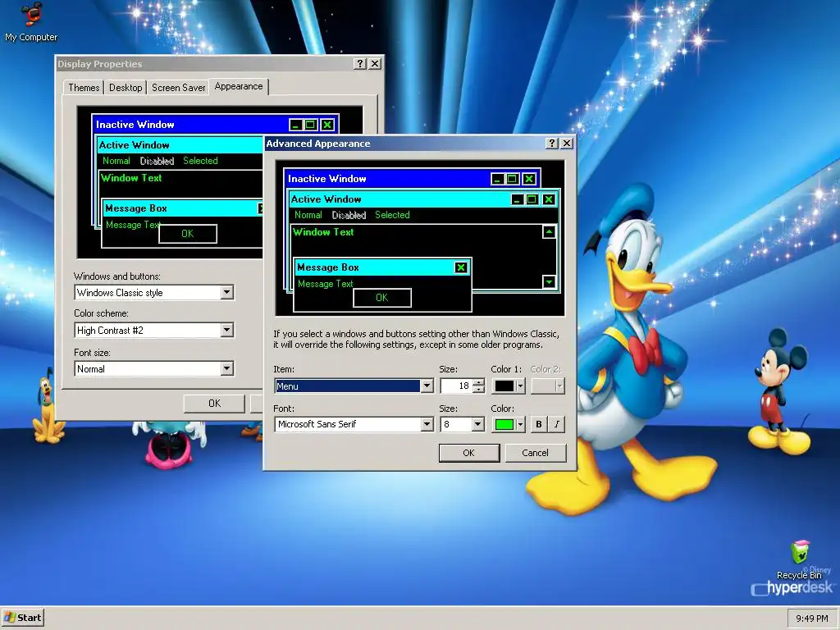Click Cancel in Advanced Appearance dialog
840x630 pixels.
pyautogui.click(x=535, y=453)
